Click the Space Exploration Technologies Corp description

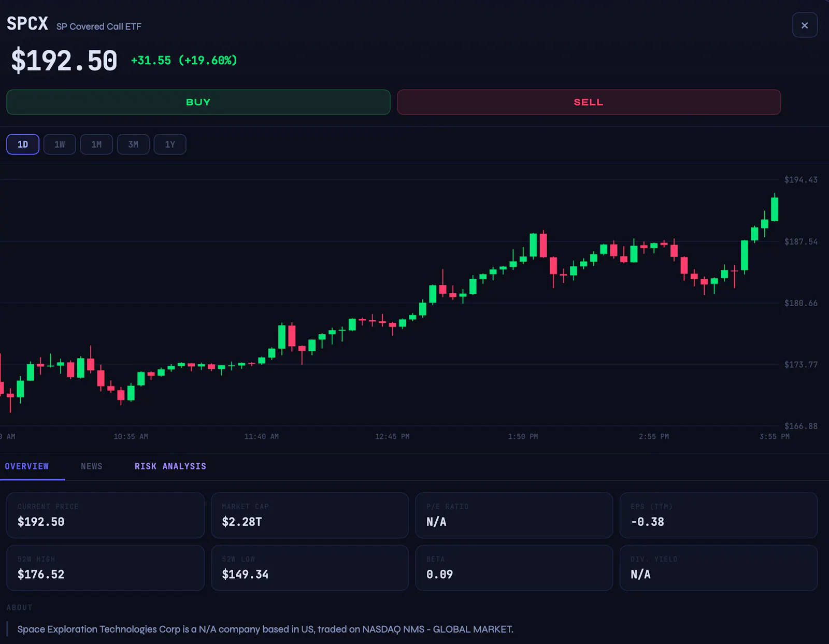265,629
